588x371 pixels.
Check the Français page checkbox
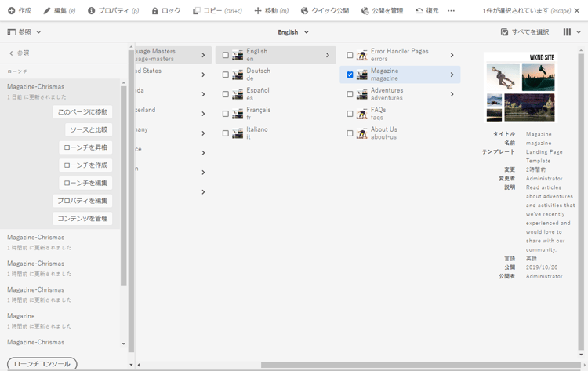(225, 114)
